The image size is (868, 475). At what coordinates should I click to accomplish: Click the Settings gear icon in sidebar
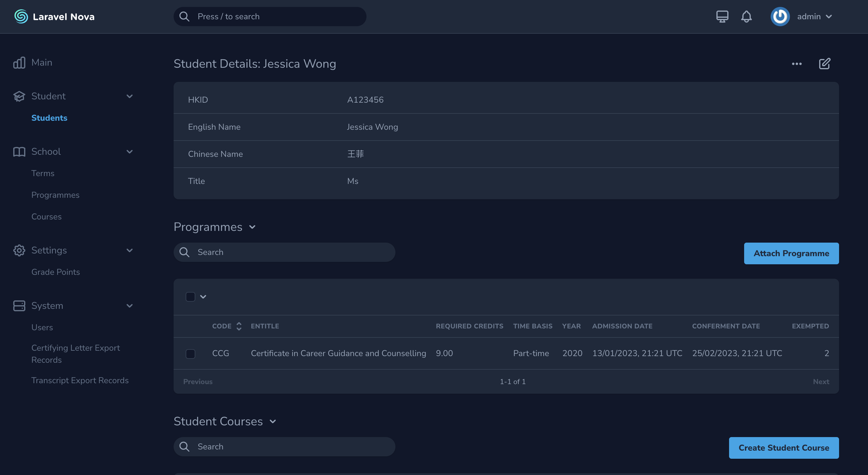(19, 250)
